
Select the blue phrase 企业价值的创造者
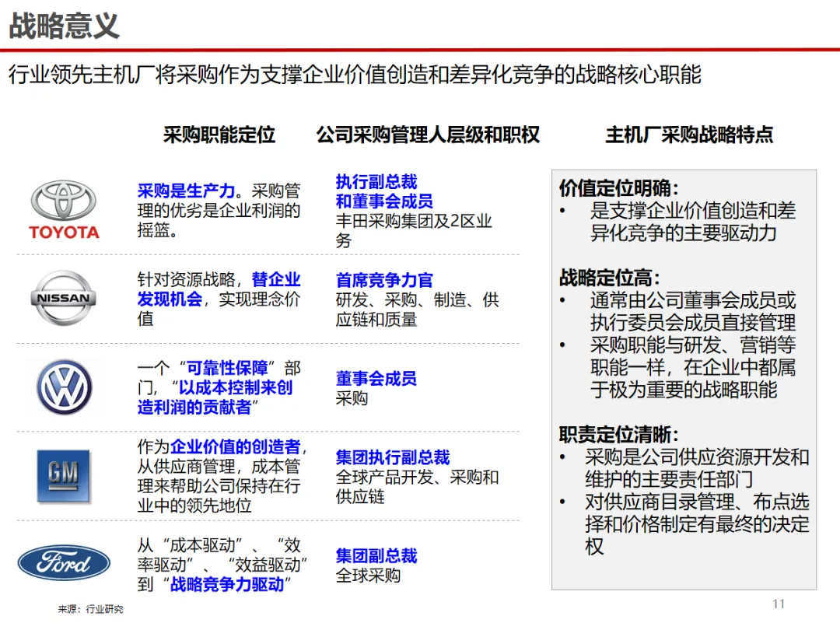pos(235,446)
